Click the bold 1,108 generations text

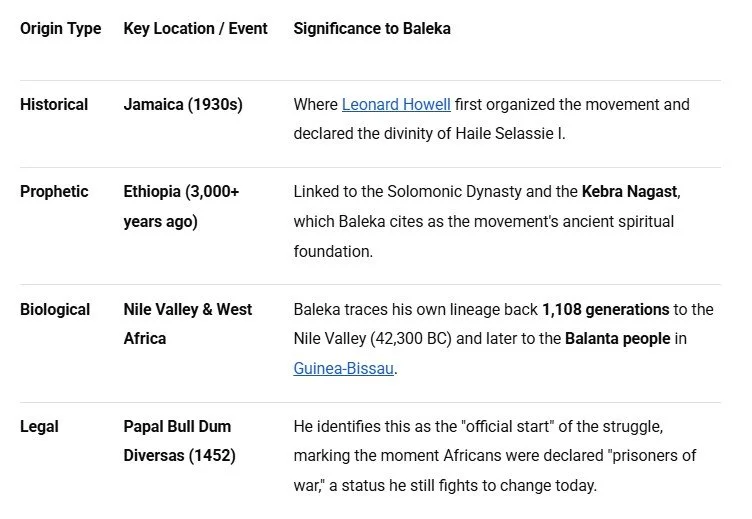pos(606,310)
